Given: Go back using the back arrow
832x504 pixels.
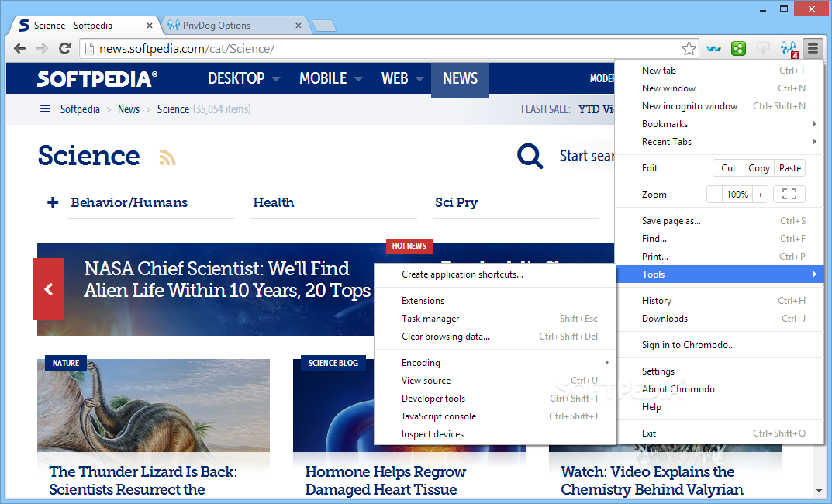Looking at the screenshot, I should (19, 49).
